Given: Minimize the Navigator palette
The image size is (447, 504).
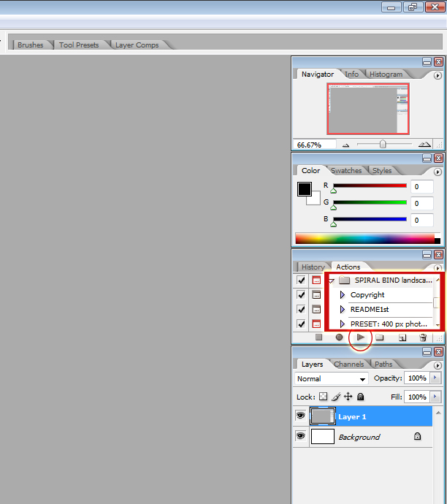Looking at the screenshot, I should point(427,61).
